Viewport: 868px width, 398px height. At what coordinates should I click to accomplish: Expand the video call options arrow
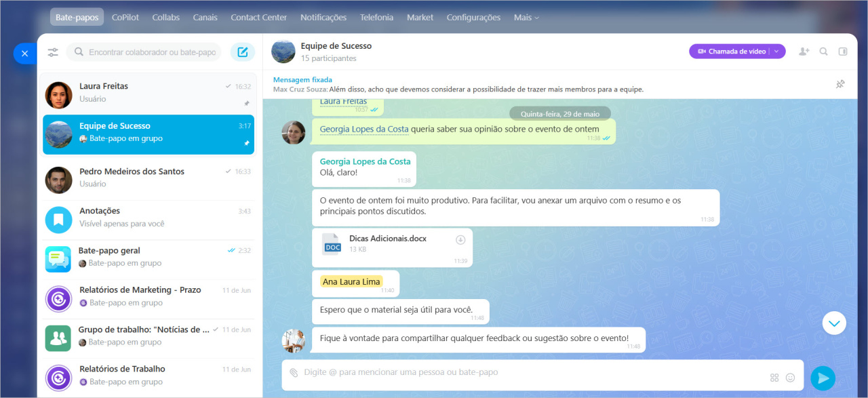777,52
